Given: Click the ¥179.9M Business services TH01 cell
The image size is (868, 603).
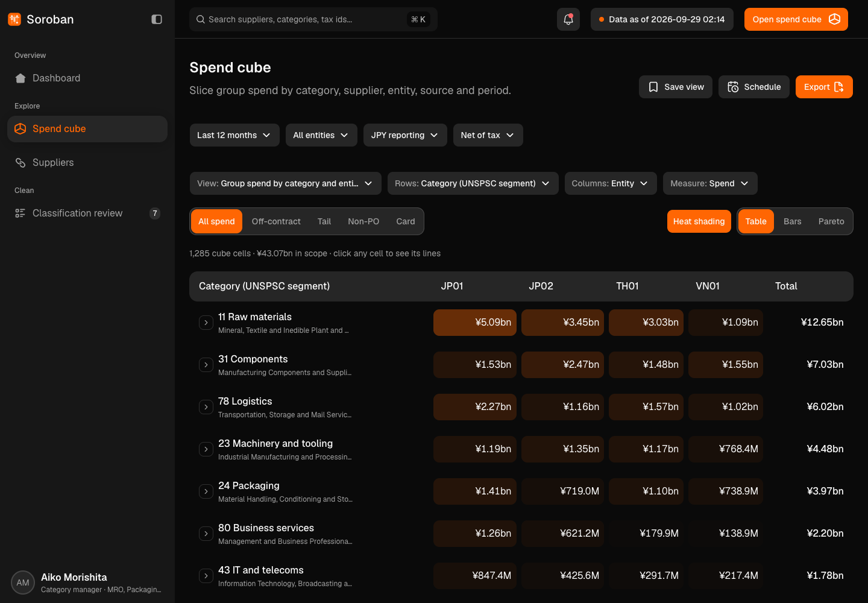Looking at the screenshot, I should coord(646,534).
